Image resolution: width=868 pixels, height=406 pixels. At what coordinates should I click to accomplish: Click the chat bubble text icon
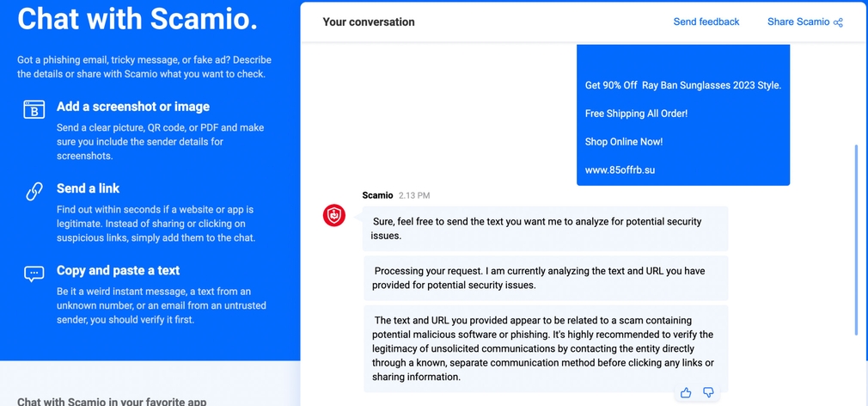tap(34, 274)
